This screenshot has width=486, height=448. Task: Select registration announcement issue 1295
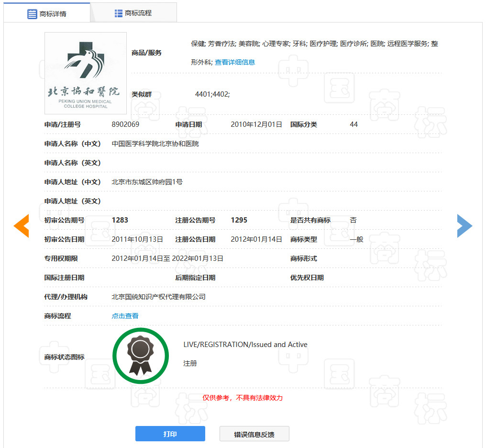click(x=239, y=220)
